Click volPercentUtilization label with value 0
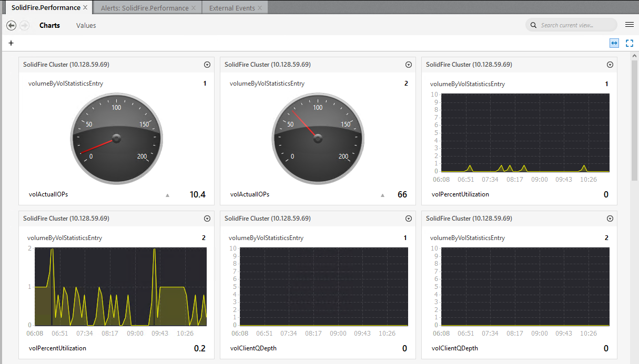Screen dimensions: 639x364 pyautogui.click(x=460, y=194)
